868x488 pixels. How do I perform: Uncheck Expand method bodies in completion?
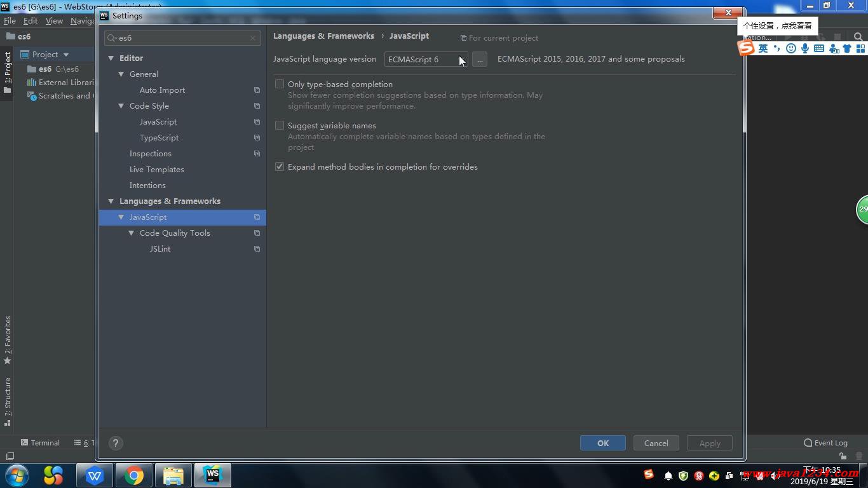(x=280, y=166)
